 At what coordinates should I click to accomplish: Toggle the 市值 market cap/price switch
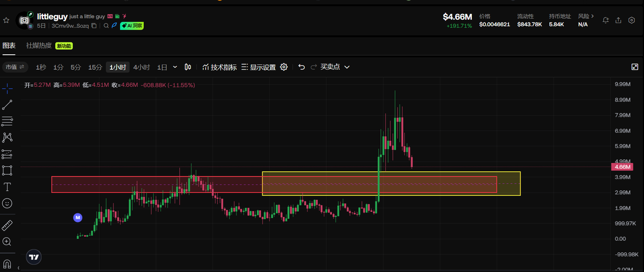[x=15, y=67]
